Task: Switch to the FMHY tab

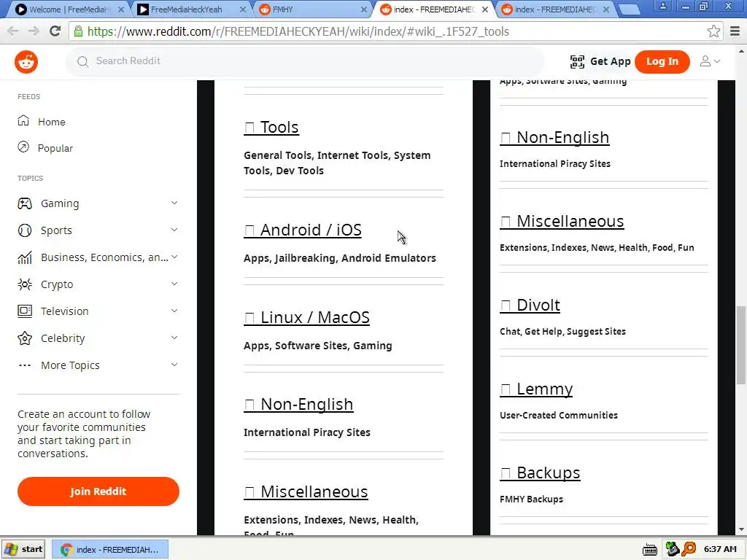Action: 312,9
